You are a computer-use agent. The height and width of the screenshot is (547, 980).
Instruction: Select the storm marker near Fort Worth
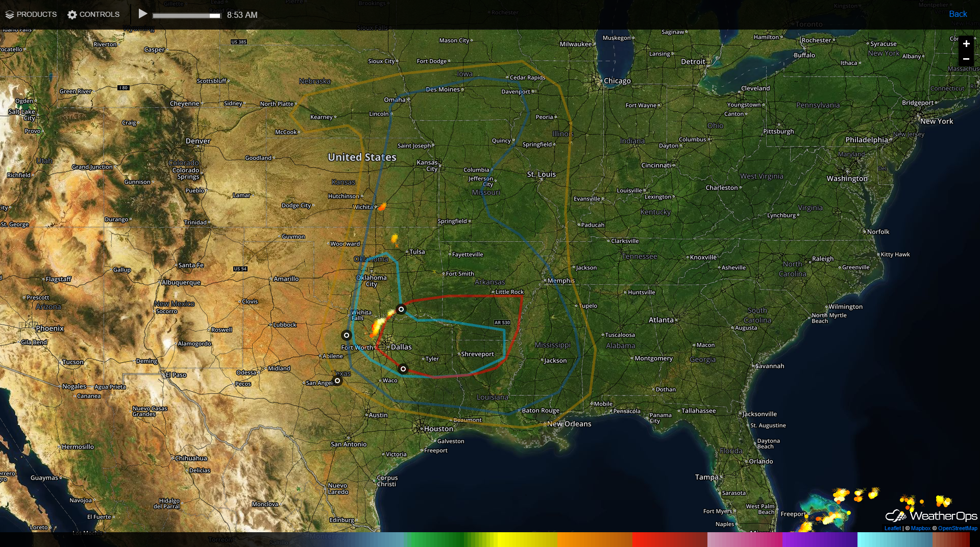point(347,335)
